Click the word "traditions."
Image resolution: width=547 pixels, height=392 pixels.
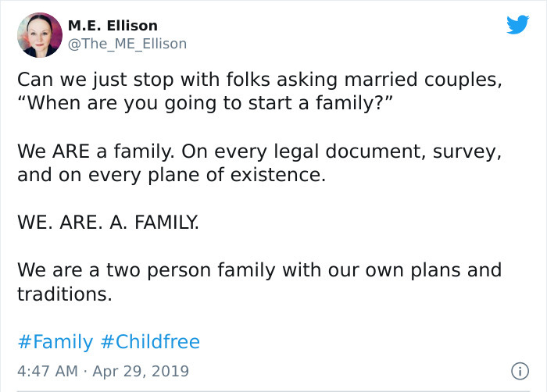point(65,294)
